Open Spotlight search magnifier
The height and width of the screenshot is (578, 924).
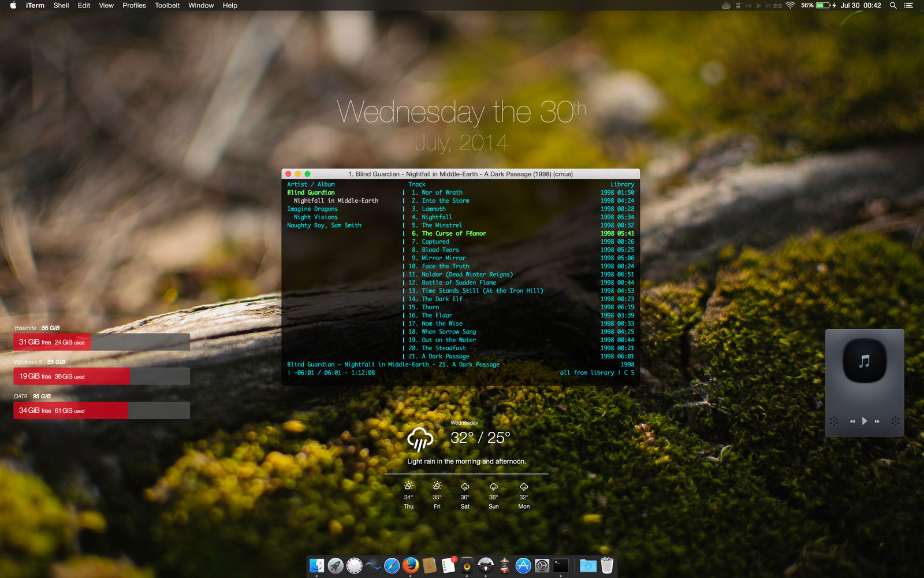tap(893, 5)
